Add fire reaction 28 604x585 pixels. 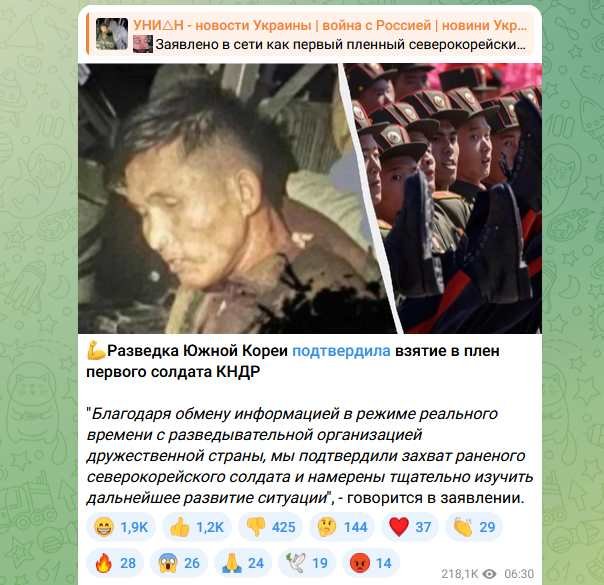click(115, 563)
